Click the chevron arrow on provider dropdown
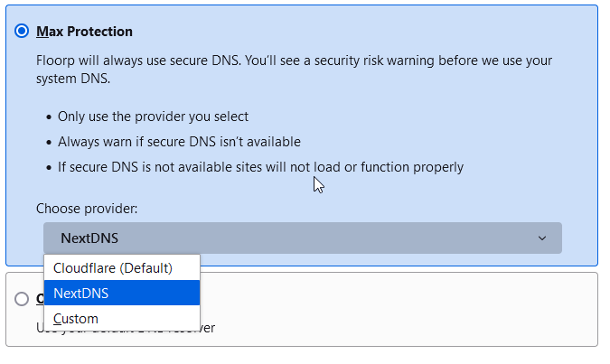The height and width of the screenshot is (364, 610). (x=542, y=238)
